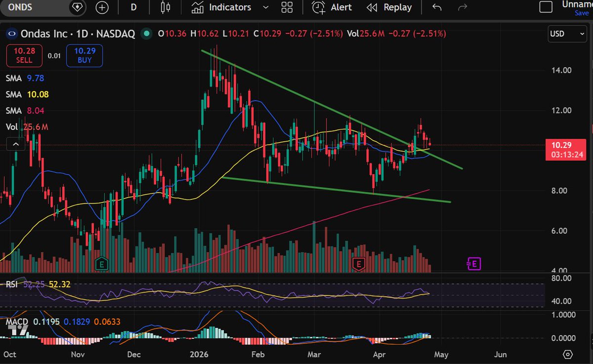The width and height of the screenshot is (593, 364).
Task: Click the layout square icon at top right
Action: tap(546, 7)
